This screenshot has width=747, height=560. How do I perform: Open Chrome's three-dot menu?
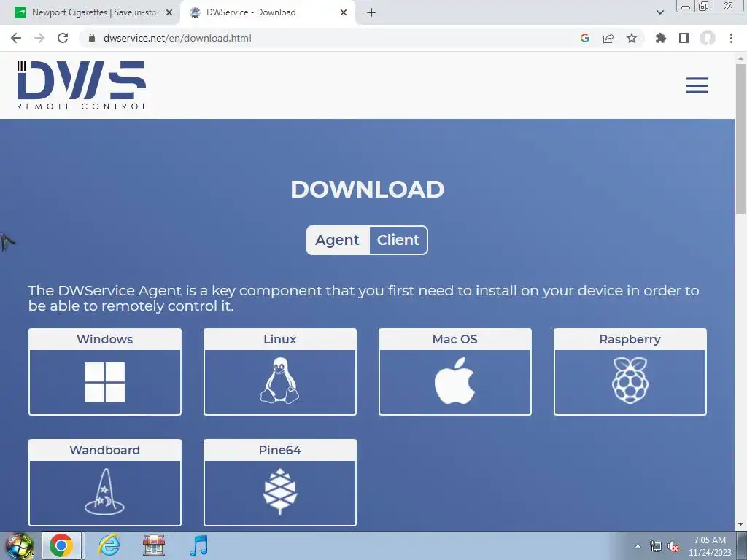pyautogui.click(x=731, y=38)
